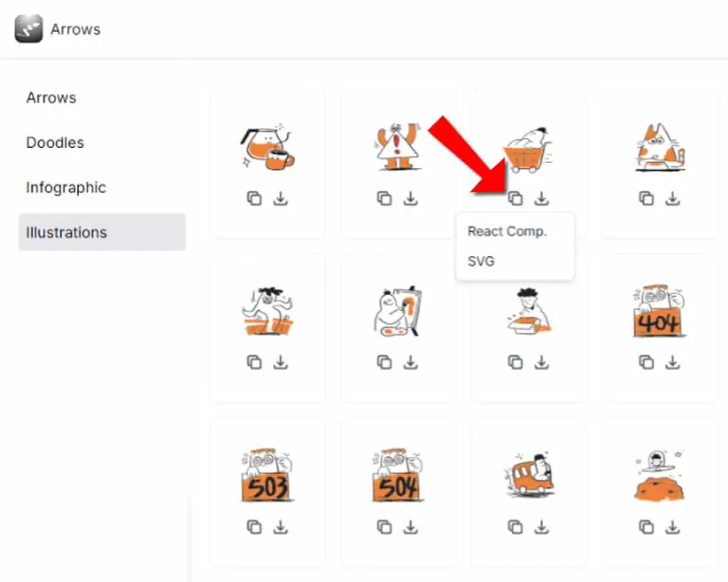Screen dimensions: 728x582
Task: Click the Arrows app logo
Action: pos(28,28)
